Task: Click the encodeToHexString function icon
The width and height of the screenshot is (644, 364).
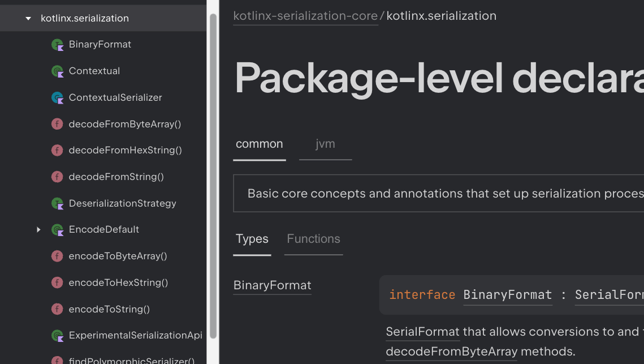Action: 57,282
